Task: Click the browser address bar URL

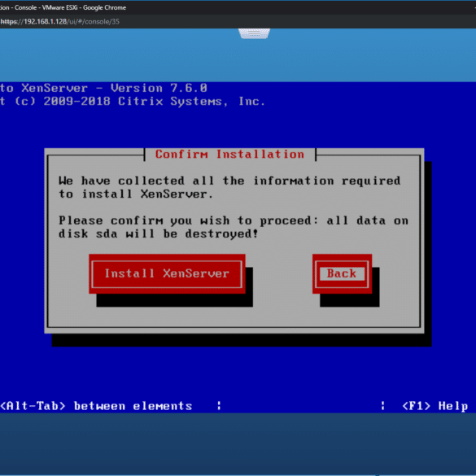Action: coord(59,21)
